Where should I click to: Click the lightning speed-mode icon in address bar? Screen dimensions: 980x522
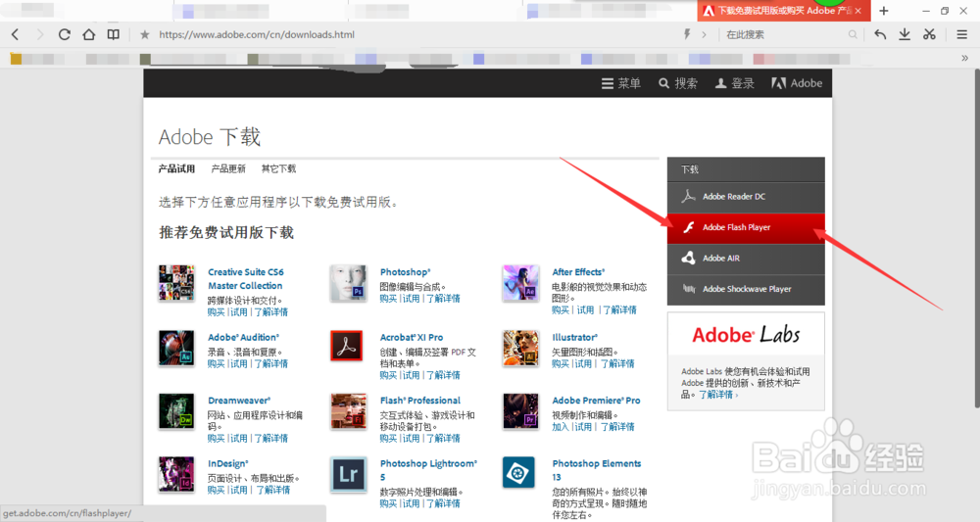click(687, 34)
